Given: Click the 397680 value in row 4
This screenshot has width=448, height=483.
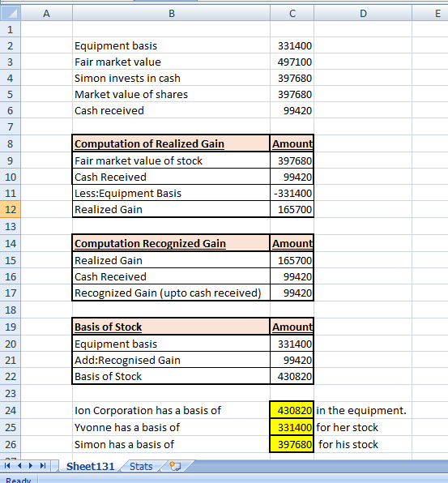Looking at the screenshot, I should tap(292, 79).
